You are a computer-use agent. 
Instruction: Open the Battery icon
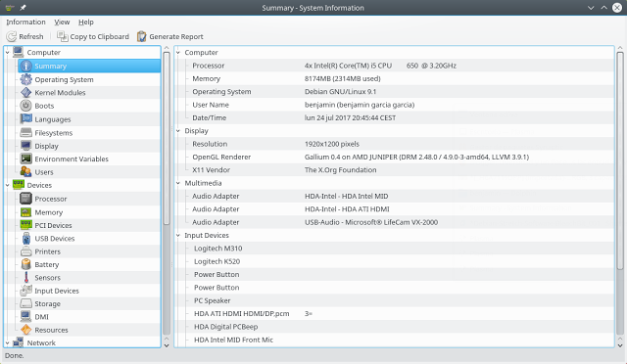(26, 264)
